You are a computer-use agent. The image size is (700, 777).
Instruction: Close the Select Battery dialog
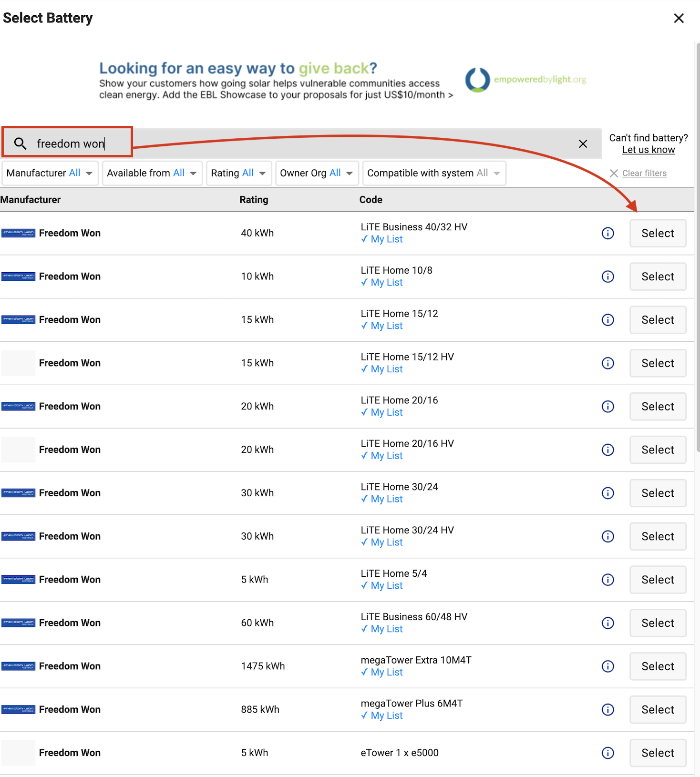[x=679, y=18]
